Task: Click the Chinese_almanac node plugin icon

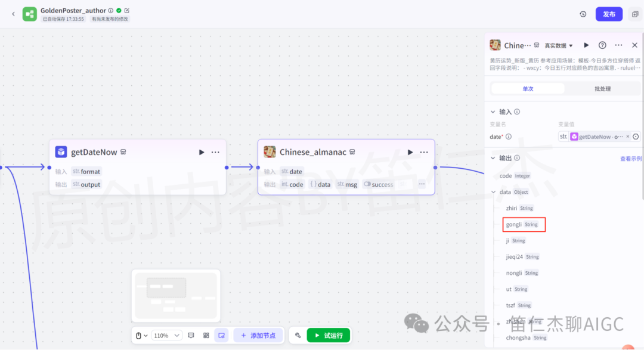Action: 270,152
